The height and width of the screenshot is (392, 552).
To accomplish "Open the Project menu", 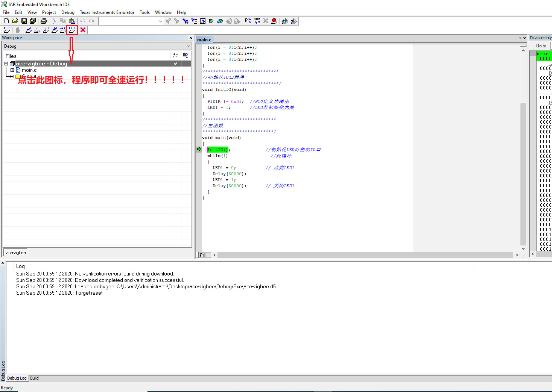I will point(49,12).
